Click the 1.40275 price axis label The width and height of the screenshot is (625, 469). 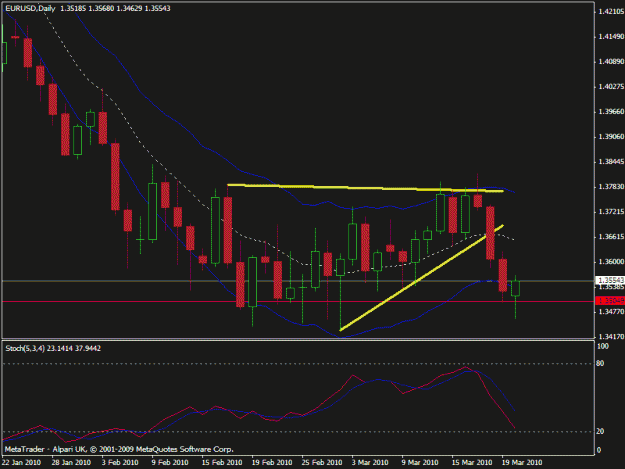pyautogui.click(x=611, y=86)
